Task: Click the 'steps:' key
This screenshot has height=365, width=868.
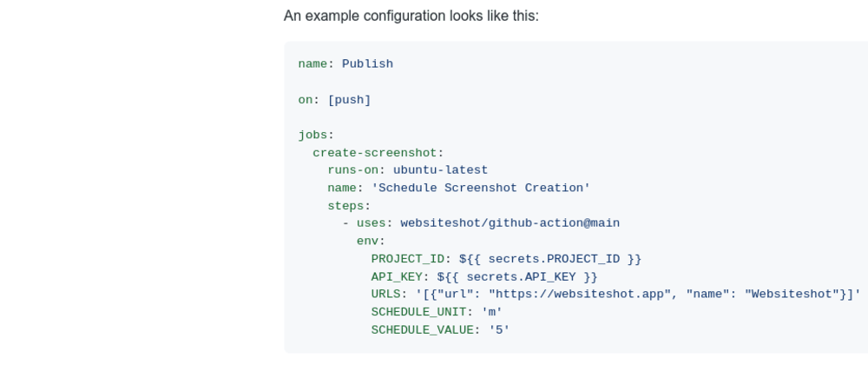Action: [x=349, y=206]
